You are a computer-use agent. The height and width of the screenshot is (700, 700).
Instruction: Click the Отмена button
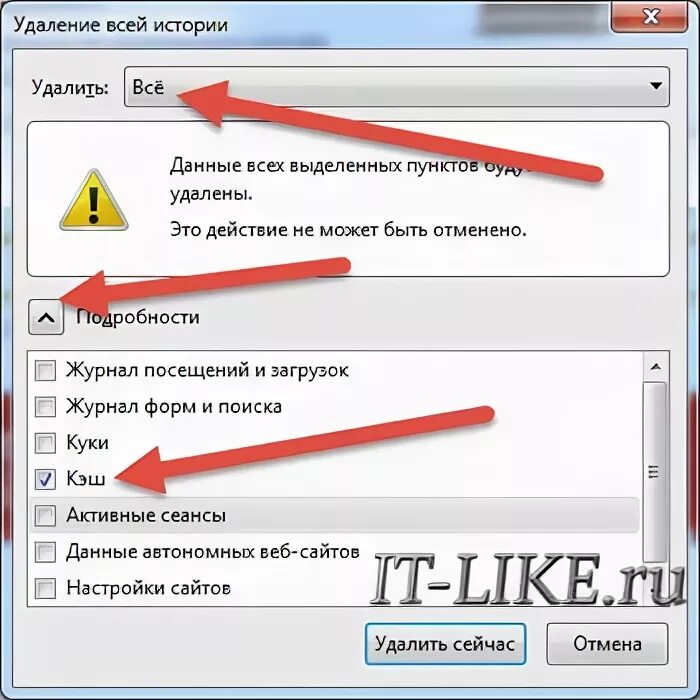tap(608, 644)
